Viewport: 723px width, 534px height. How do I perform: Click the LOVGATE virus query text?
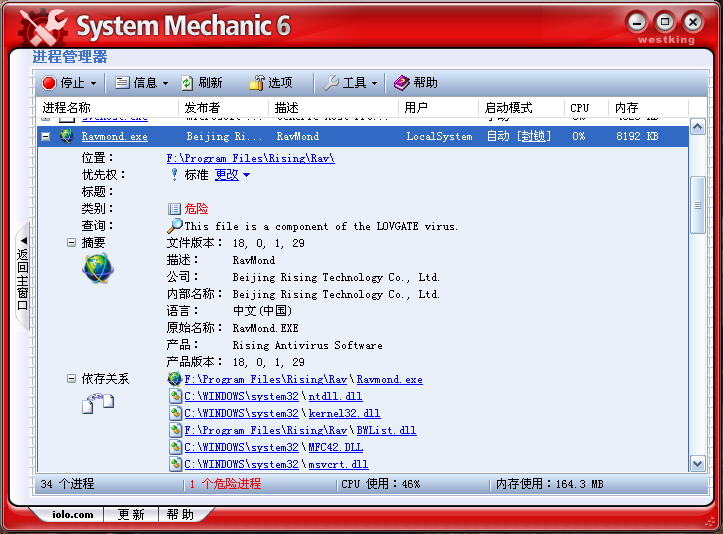coord(321,226)
